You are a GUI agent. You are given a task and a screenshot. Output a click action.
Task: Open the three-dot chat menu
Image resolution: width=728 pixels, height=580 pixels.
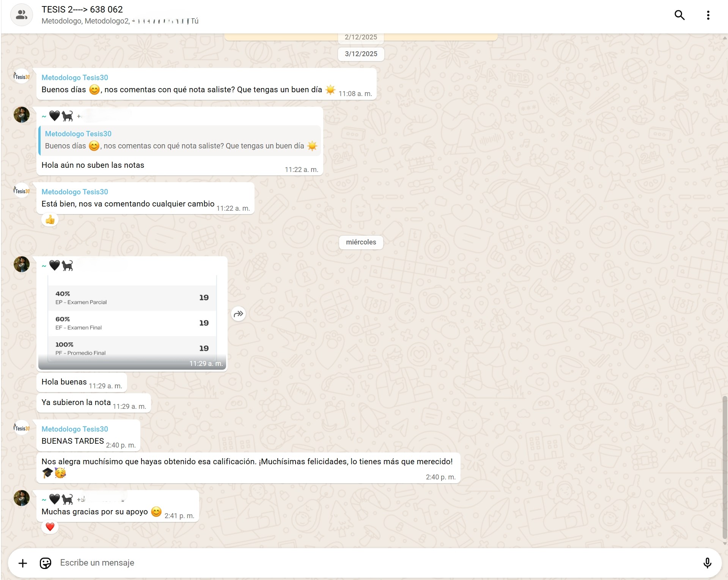click(708, 15)
